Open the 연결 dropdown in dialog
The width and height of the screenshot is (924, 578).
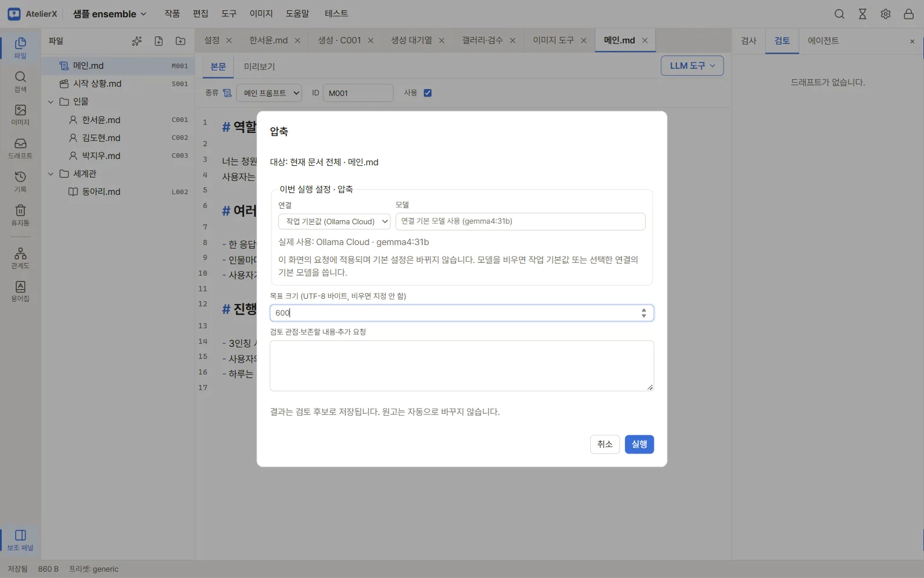click(x=334, y=221)
